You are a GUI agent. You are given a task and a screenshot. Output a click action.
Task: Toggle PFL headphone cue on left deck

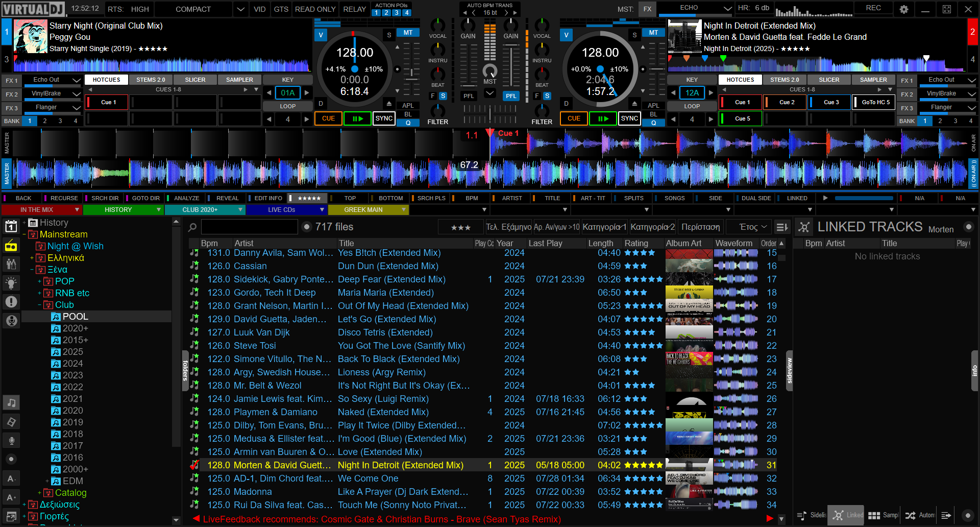[469, 96]
